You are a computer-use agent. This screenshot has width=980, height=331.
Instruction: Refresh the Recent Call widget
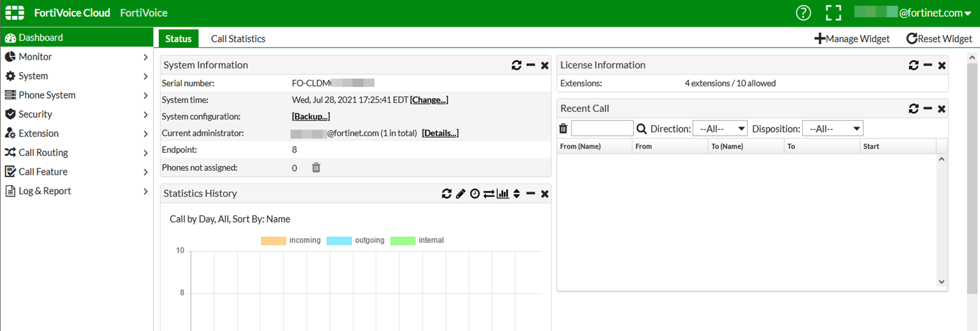tap(914, 108)
